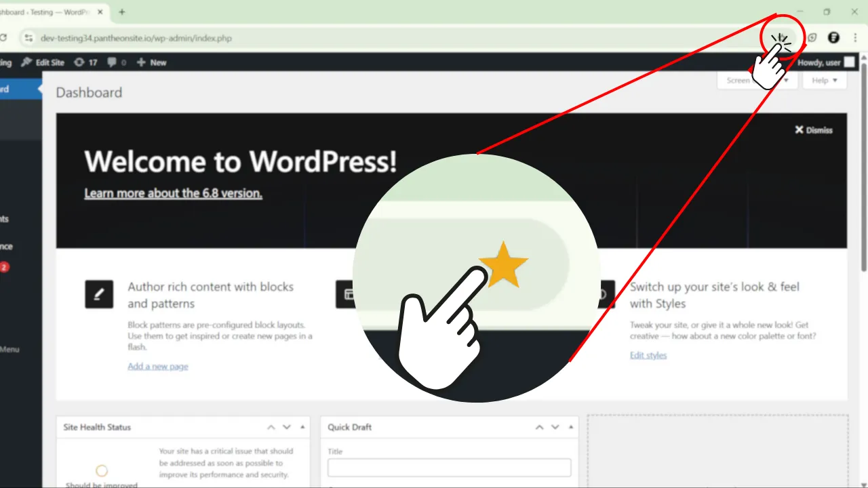Open the 17 pending updates

click(85, 62)
